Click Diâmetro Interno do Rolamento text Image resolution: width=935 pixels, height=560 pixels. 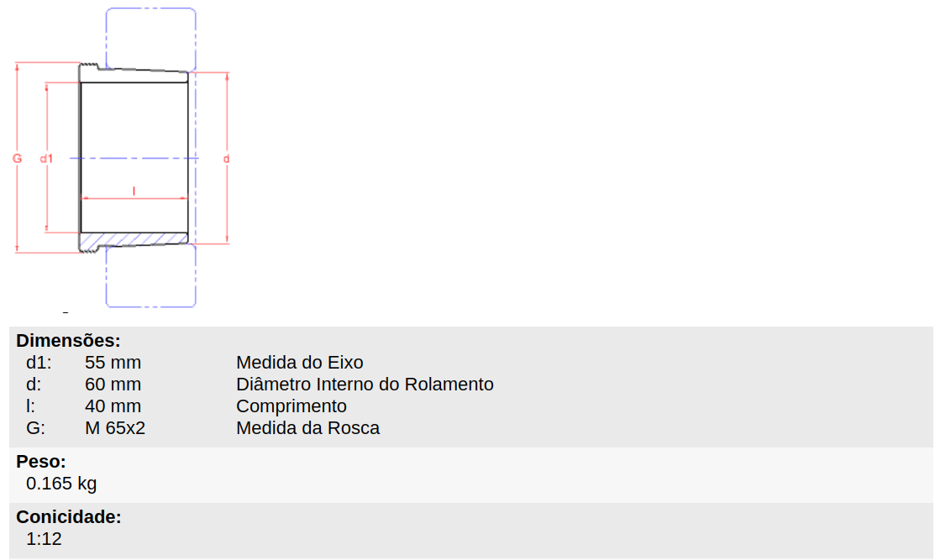pos(365,385)
